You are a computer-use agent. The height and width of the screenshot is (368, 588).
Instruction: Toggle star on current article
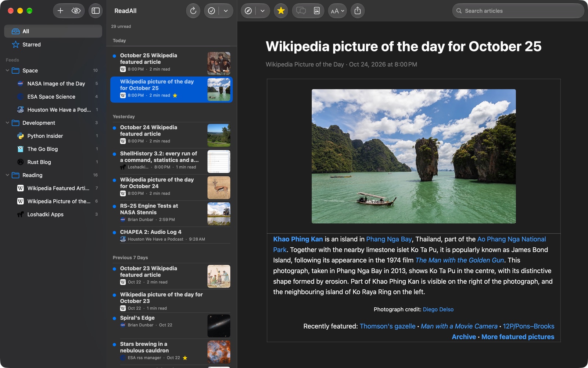(281, 11)
